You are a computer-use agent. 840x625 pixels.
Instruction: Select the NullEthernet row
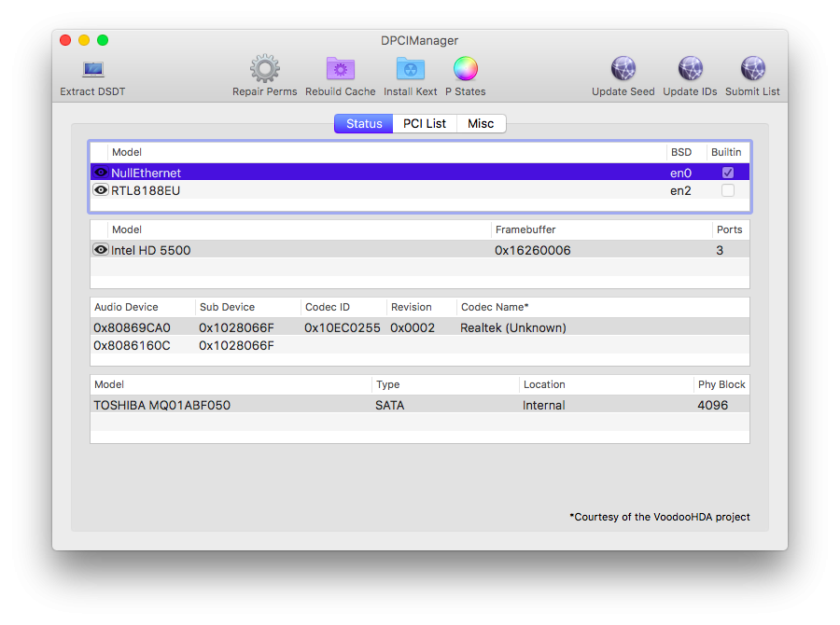(x=420, y=173)
